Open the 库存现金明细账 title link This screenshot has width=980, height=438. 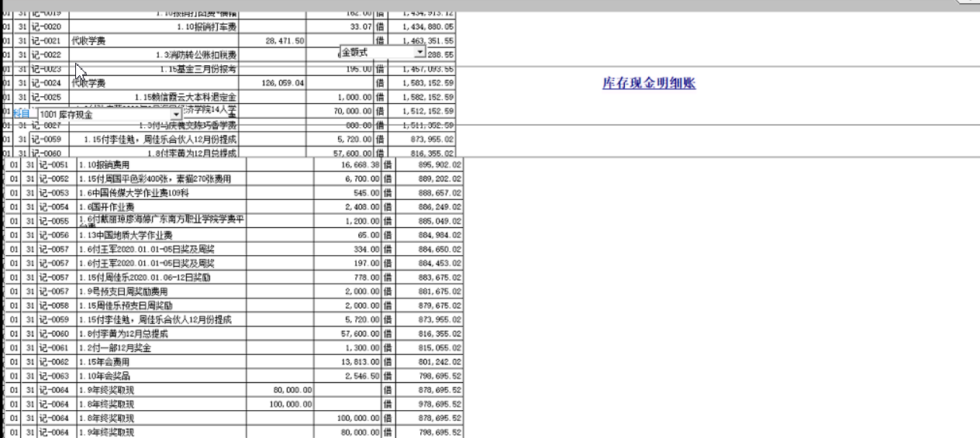point(649,83)
